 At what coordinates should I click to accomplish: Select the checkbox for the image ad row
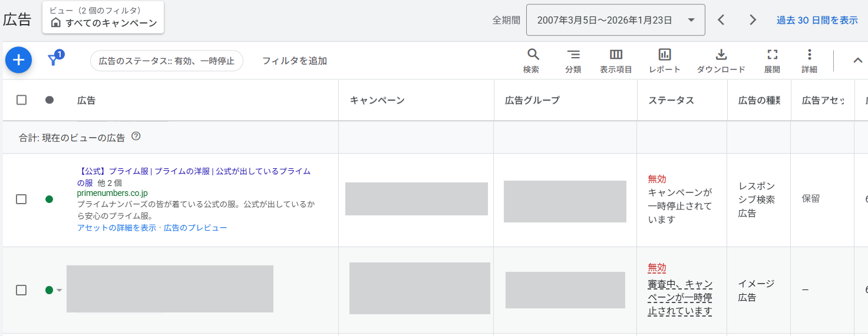point(21,290)
